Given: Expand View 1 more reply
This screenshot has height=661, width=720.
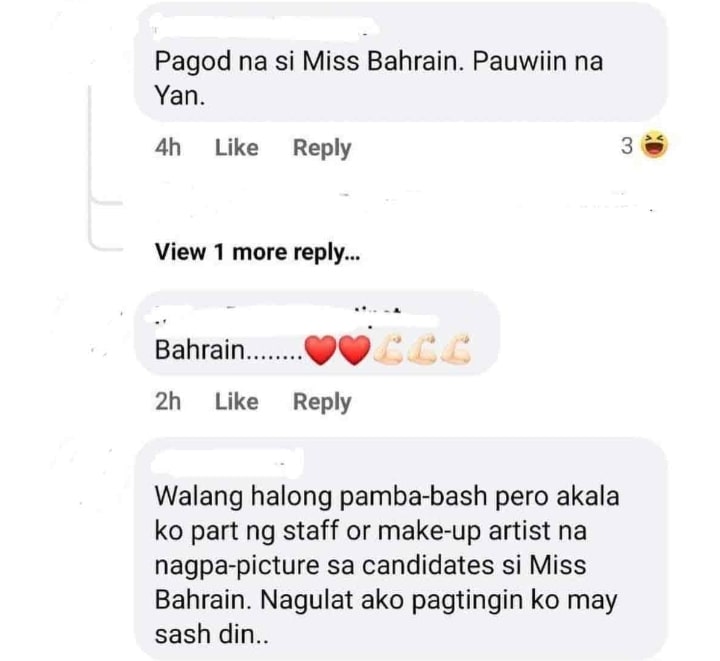Looking at the screenshot, I should click(x=258, y=252).
